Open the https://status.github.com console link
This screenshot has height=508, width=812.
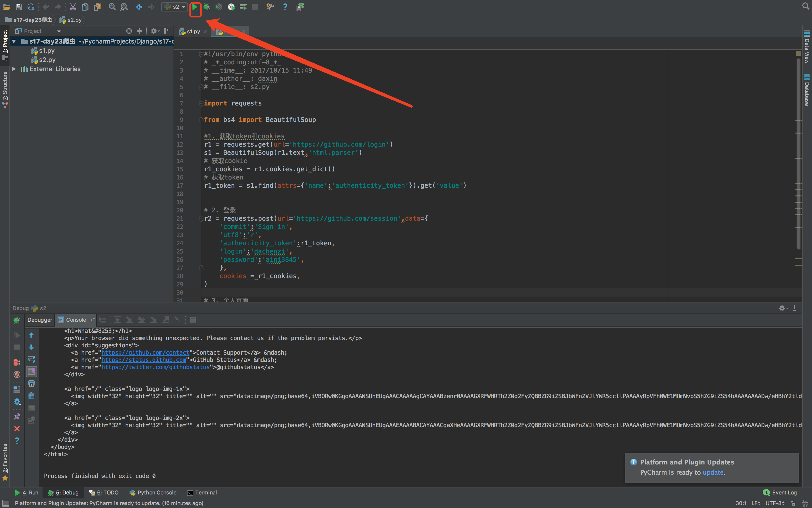click(x=144, y=360)
